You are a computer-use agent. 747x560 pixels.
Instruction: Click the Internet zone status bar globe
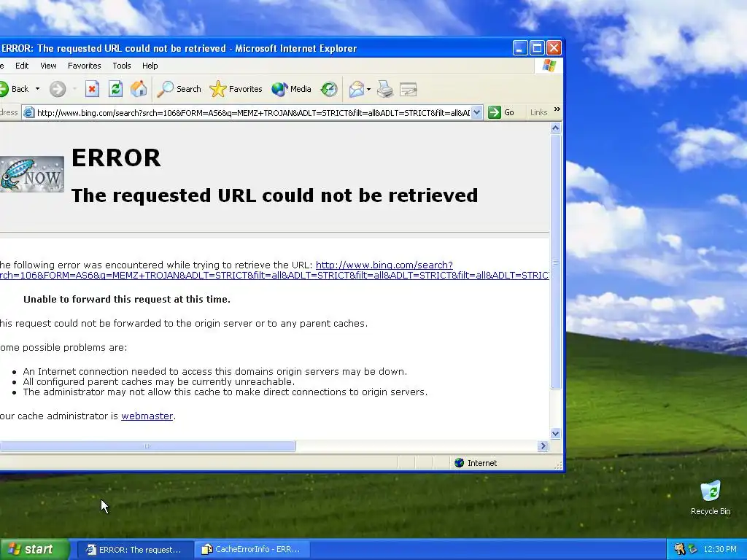460,463
